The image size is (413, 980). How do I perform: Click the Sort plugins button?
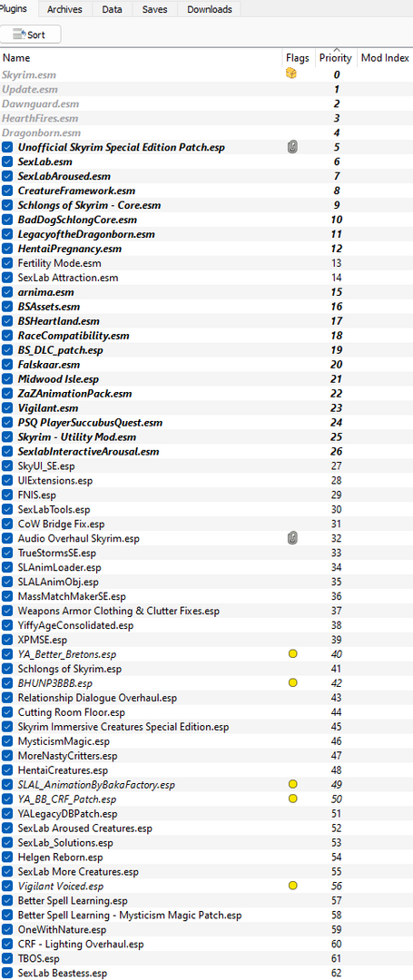31,34
